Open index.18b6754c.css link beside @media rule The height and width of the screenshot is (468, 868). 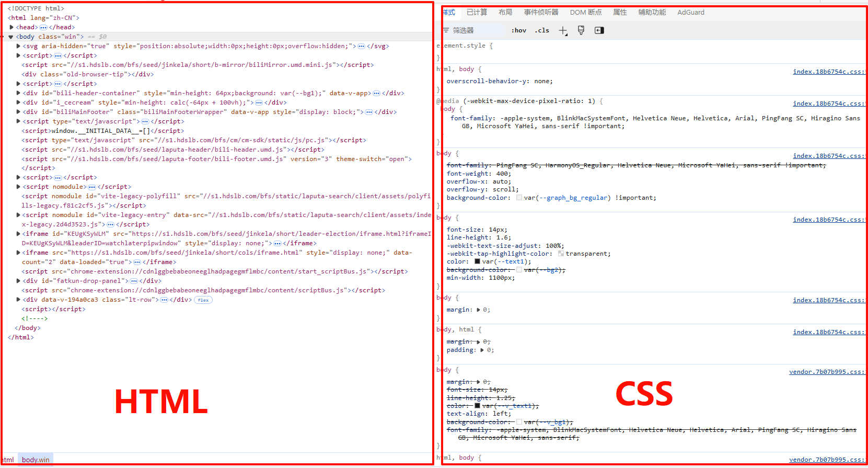click(x=829, y=104)
